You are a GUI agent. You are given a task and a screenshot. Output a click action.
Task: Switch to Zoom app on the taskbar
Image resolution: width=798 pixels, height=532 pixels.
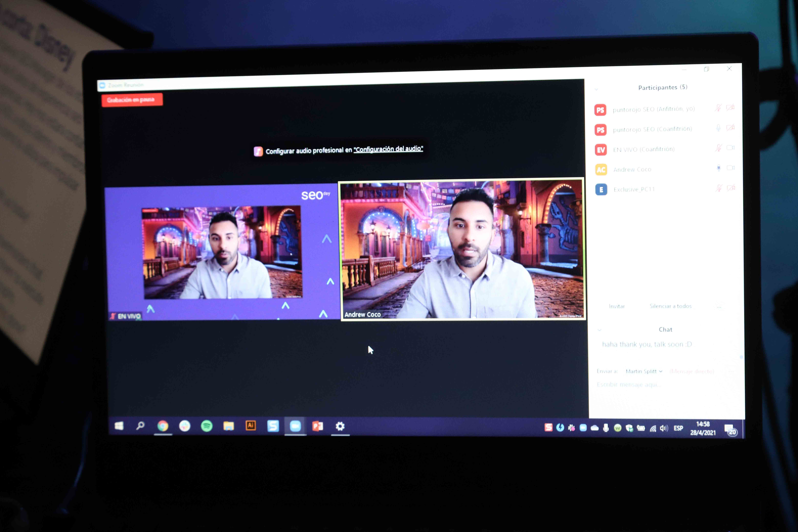click(x=295, y=426)
